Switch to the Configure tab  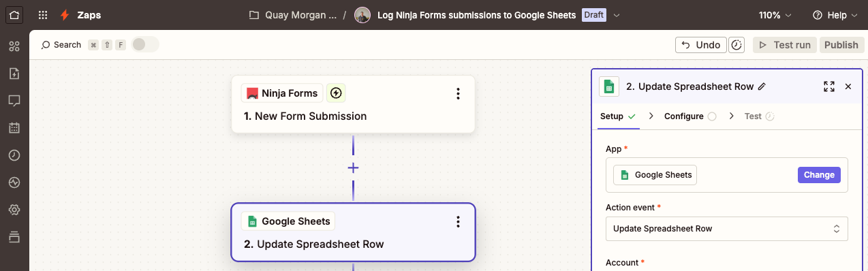(x=690, y=116)
